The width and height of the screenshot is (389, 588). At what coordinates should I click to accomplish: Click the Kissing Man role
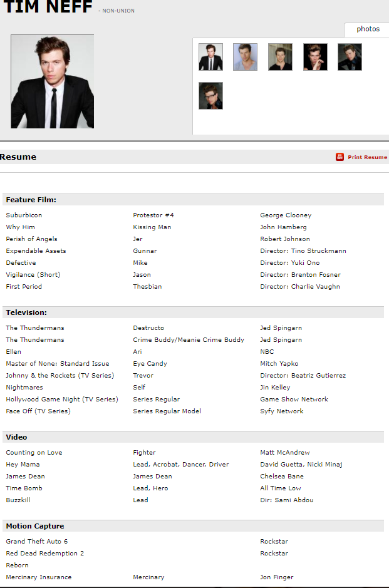click(x=152, y=227)
